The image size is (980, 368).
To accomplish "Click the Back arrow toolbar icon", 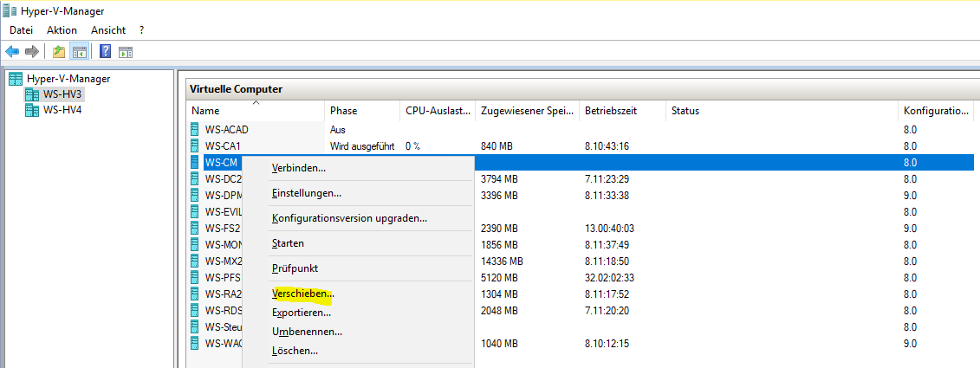I will (x=12, y=51).
